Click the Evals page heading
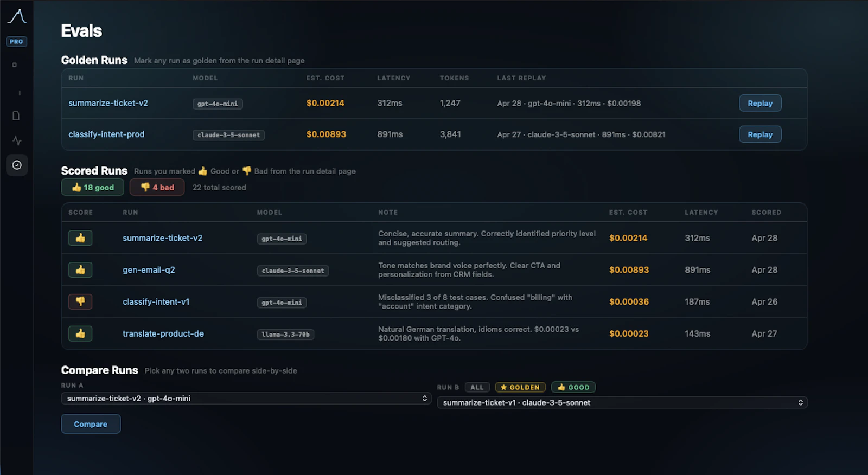 (x=81, y=31)
